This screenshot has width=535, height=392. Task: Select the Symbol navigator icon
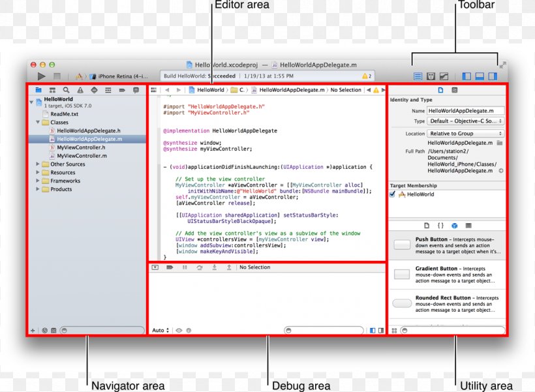click(x=52, y=89)
